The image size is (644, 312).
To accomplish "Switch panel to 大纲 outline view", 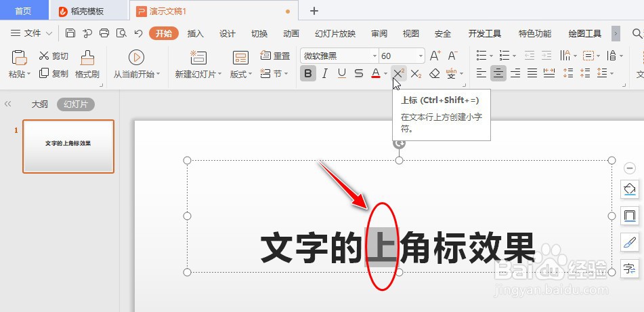I will click(x=40, y=104).
